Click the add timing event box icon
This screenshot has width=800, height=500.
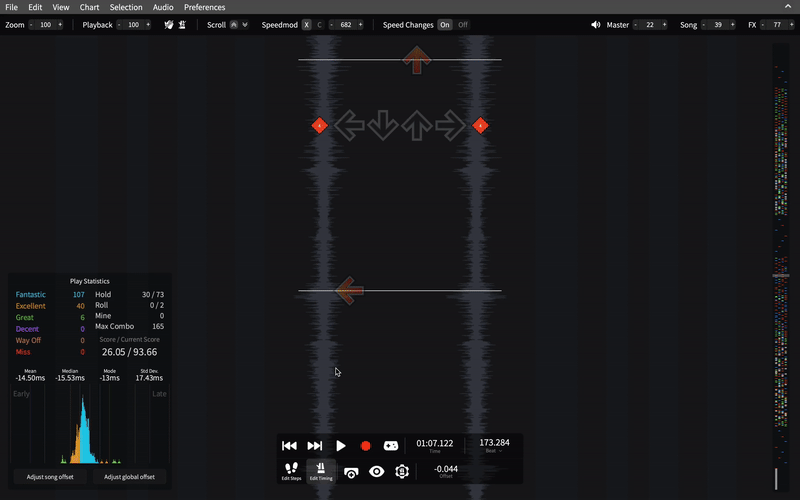pos(351,472)
